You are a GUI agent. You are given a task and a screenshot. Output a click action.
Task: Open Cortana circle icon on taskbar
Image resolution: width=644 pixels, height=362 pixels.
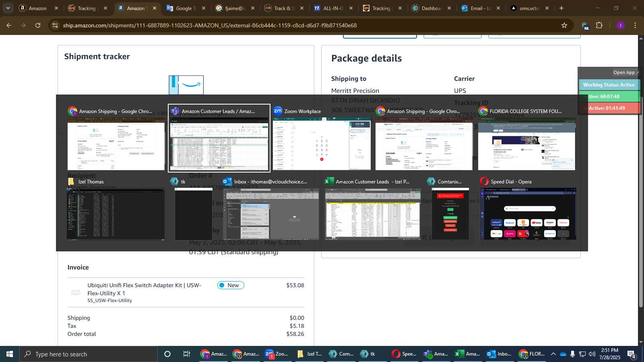167,354
